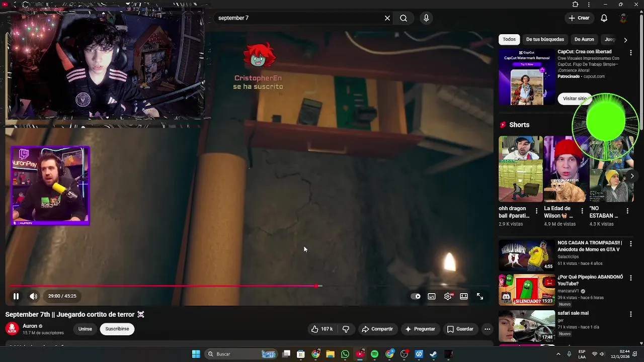Screen dimensions: 644x362
Task: Mute the video with the speaker icon
Action: click(33, 296)
